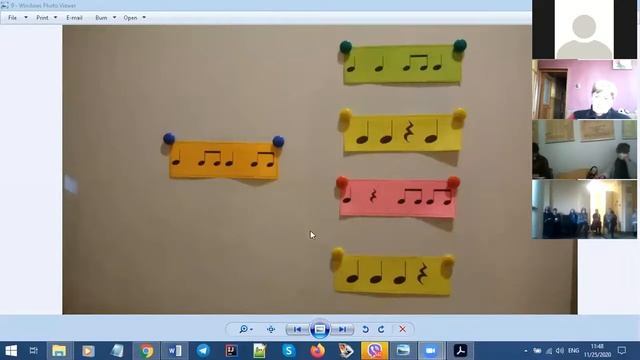Open the zoom magnifier control

pyautogui.click(x=246, y=329)
